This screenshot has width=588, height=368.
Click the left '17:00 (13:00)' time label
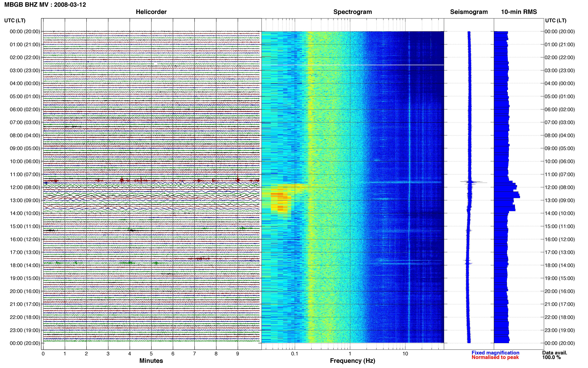click(x=25, y=252)
